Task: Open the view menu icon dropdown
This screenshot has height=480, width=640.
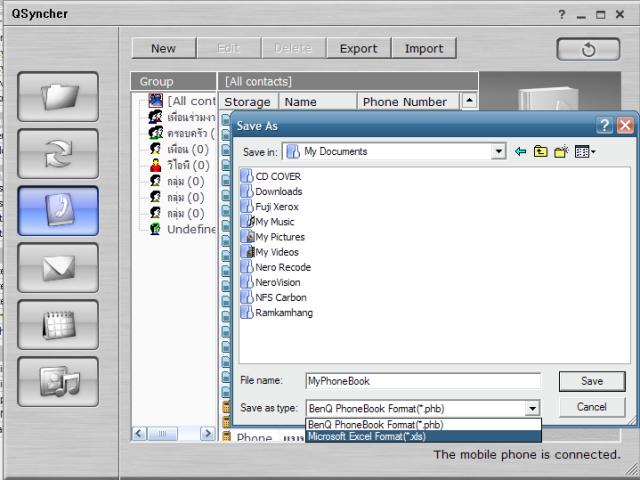Action: [x=585, y=152]
